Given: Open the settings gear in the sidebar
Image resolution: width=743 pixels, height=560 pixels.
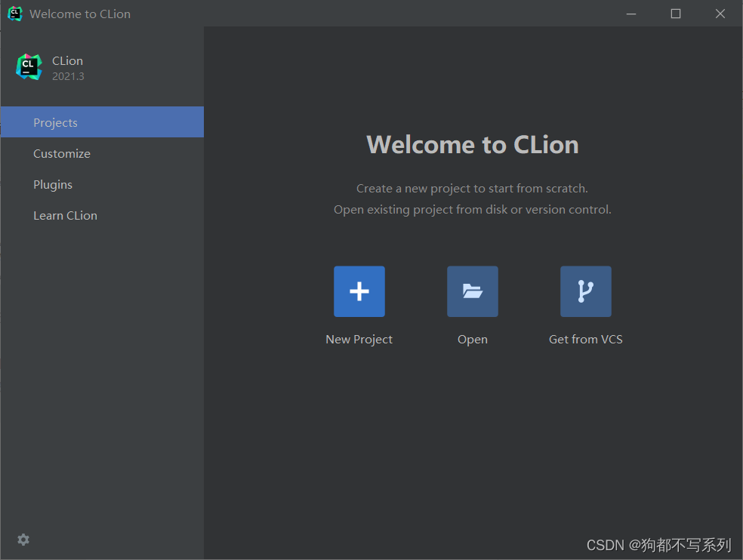Looking at the screenshot, I should point(23,540).
